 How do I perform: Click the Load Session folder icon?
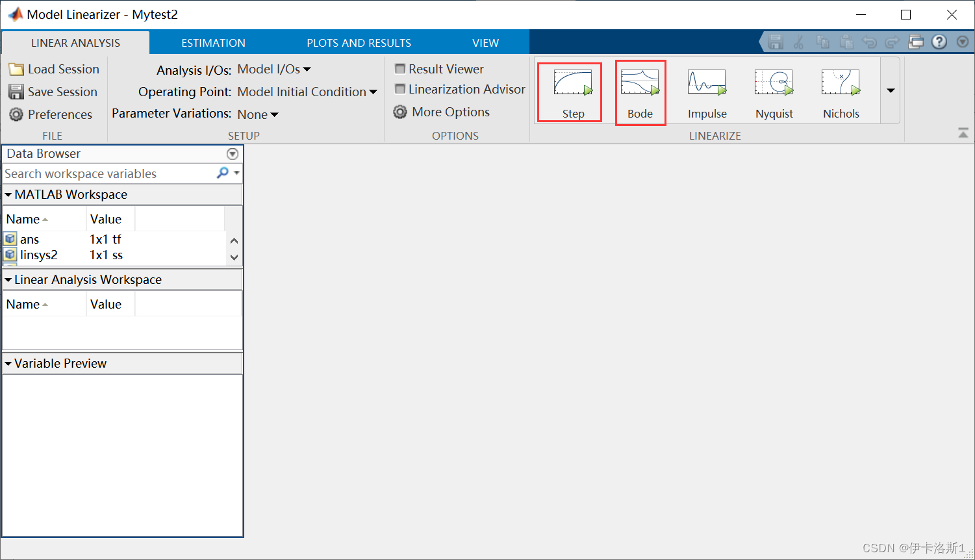click(x=16, y=70)
